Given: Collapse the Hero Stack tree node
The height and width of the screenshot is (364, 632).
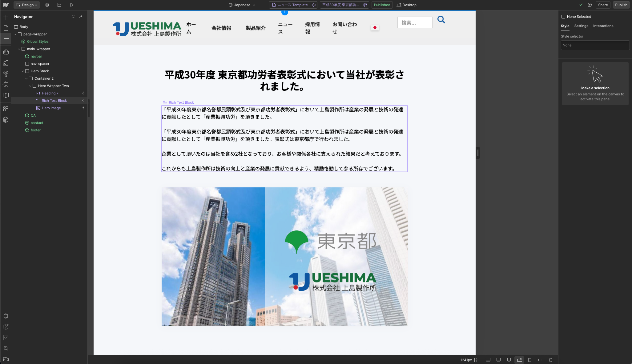Looking at the screenshot, I should coord(23,71).
